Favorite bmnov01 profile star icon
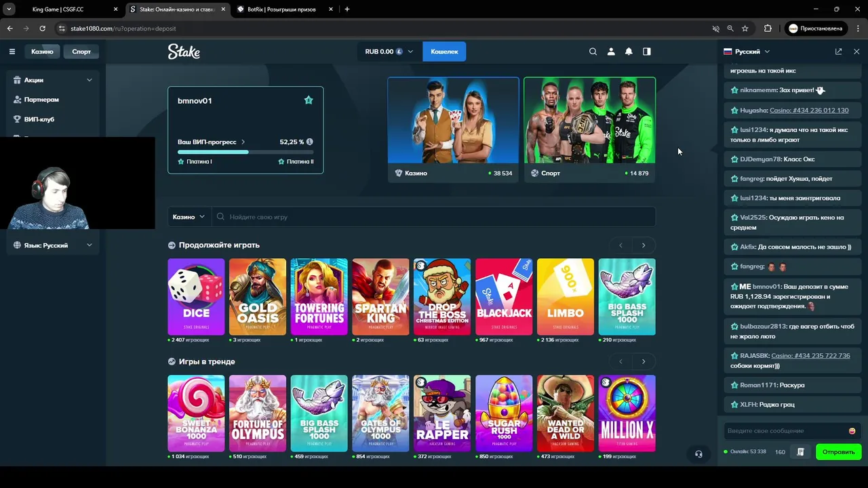This screenshot has width=868, height=488. pos(309,100)
